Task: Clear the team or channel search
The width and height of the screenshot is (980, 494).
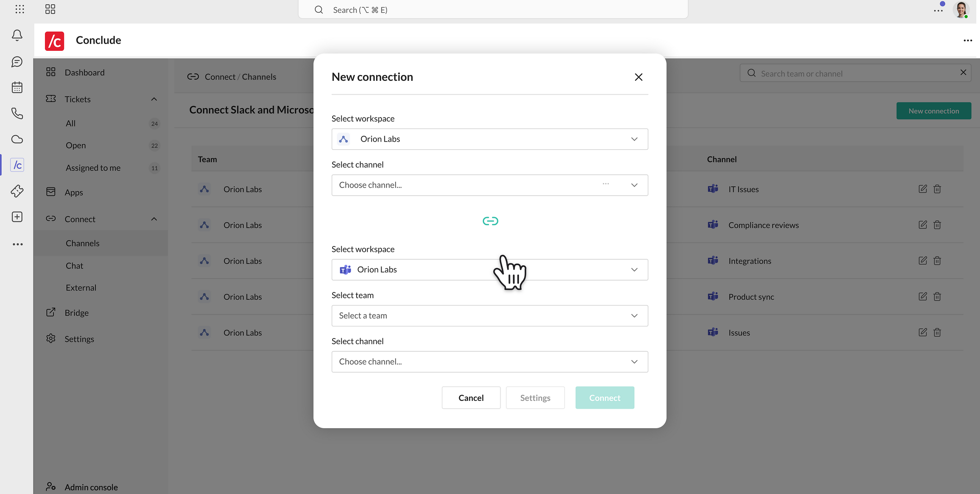Action: coord(963,73)
